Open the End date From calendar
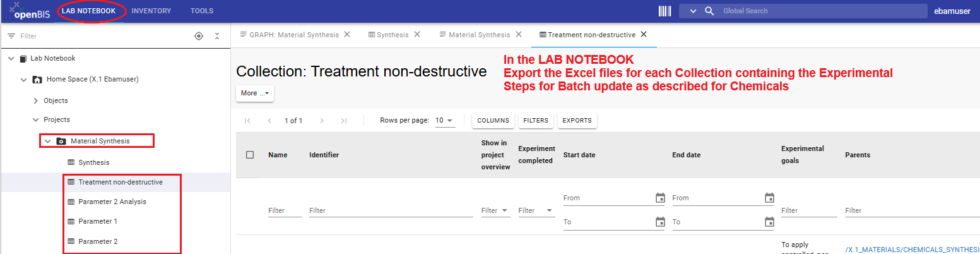980x254 pixels. (x=769, y=198)
